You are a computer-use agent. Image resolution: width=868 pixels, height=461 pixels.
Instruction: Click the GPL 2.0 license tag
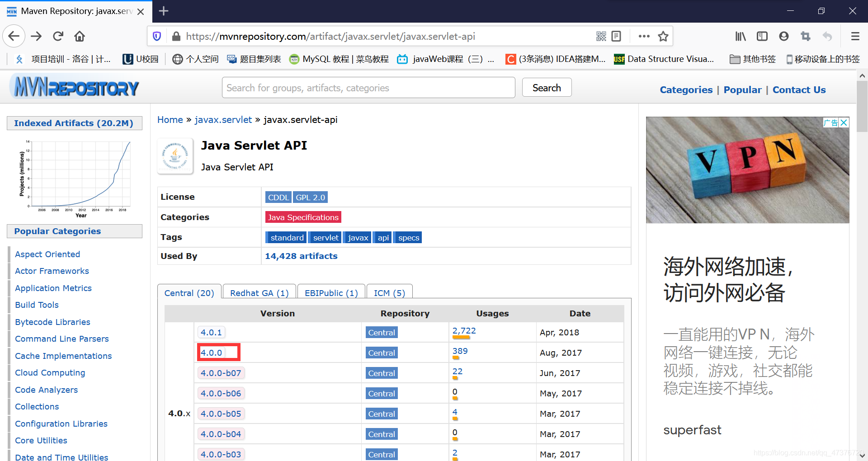[310, 198]
